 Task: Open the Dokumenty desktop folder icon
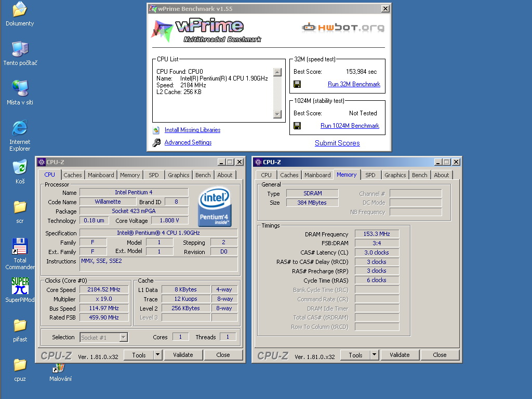(20, 9)
